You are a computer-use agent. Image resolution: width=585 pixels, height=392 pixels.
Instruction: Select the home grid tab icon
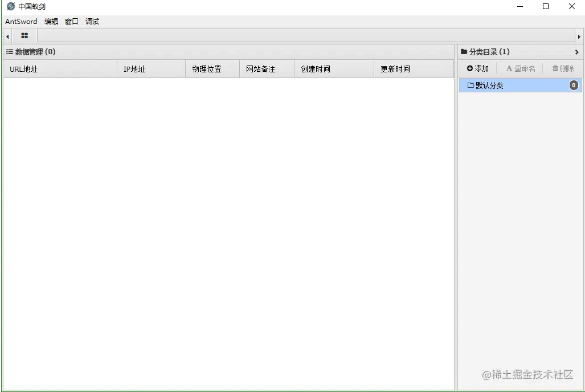point(24,36)
